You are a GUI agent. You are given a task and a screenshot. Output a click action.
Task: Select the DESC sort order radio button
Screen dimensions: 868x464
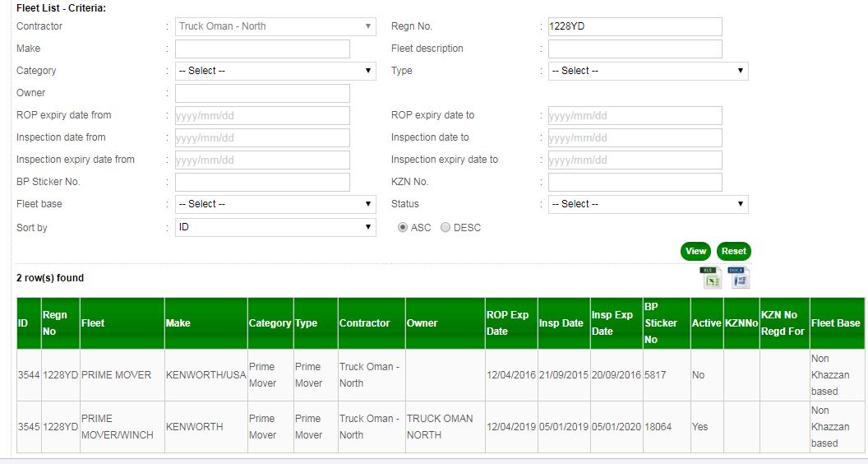446,228
